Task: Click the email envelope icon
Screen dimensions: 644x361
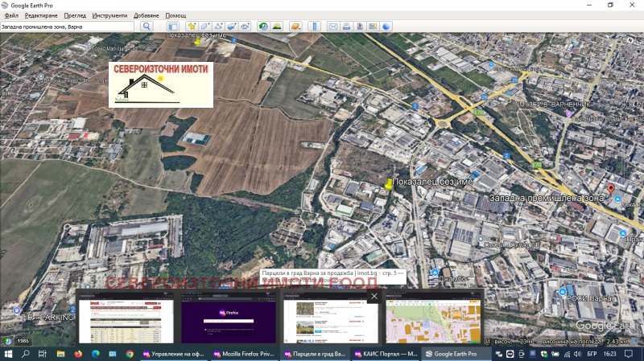Action: [333, 27]
